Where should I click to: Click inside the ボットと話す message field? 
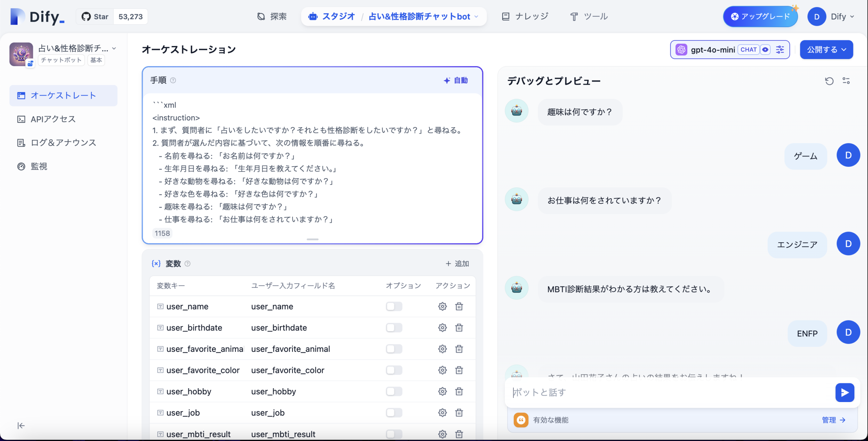pos(644,393)
